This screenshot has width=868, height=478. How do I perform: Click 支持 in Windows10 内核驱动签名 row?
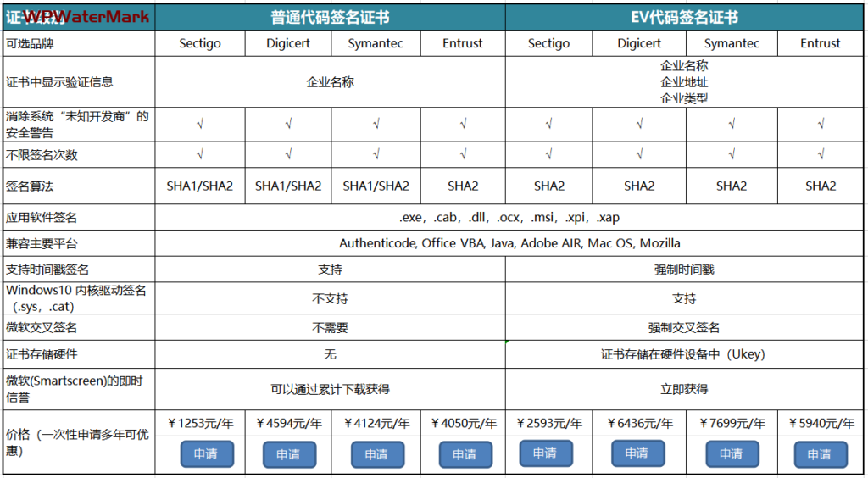[x=684, y=298]
